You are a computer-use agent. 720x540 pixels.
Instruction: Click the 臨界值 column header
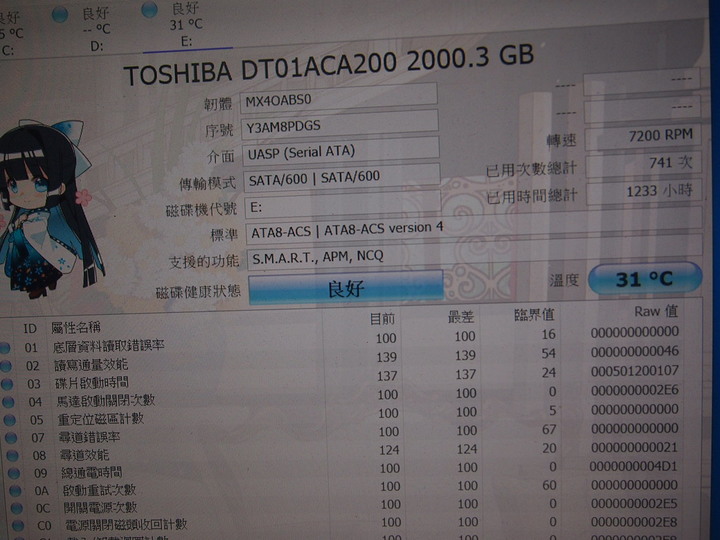534,315
